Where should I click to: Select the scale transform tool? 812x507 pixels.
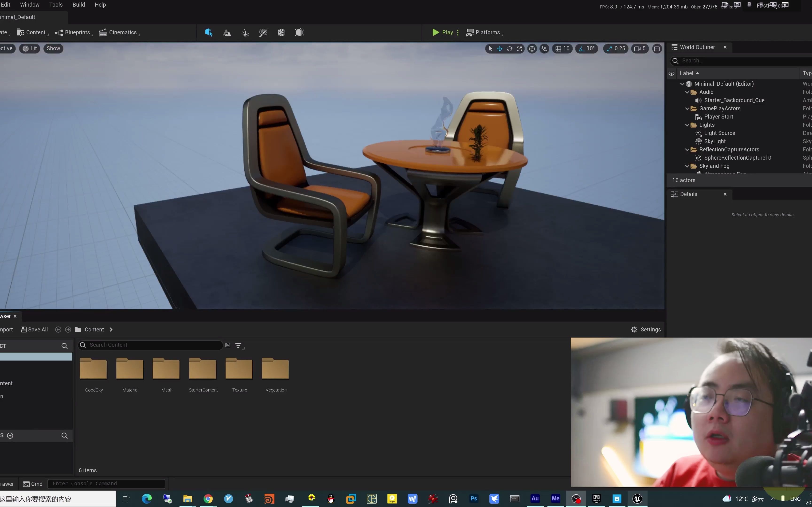point(519,49)
